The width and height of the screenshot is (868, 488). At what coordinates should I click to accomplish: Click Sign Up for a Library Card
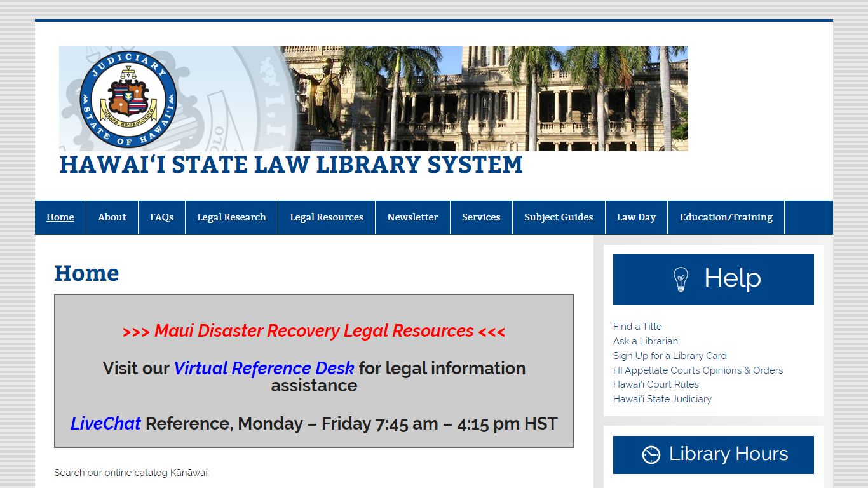coord(670,356)
